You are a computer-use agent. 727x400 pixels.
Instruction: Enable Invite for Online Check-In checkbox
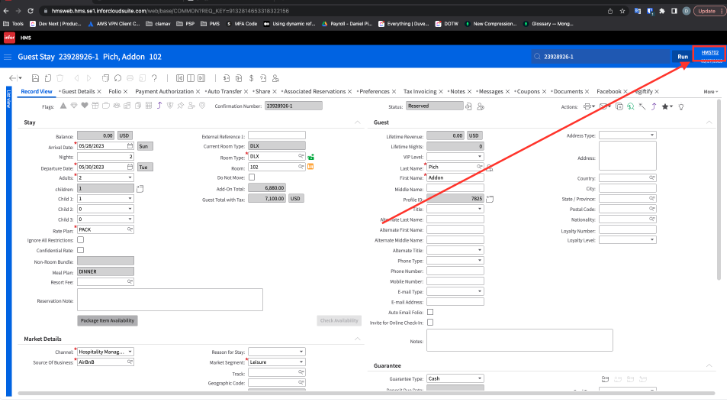click(x=430, y=323)
